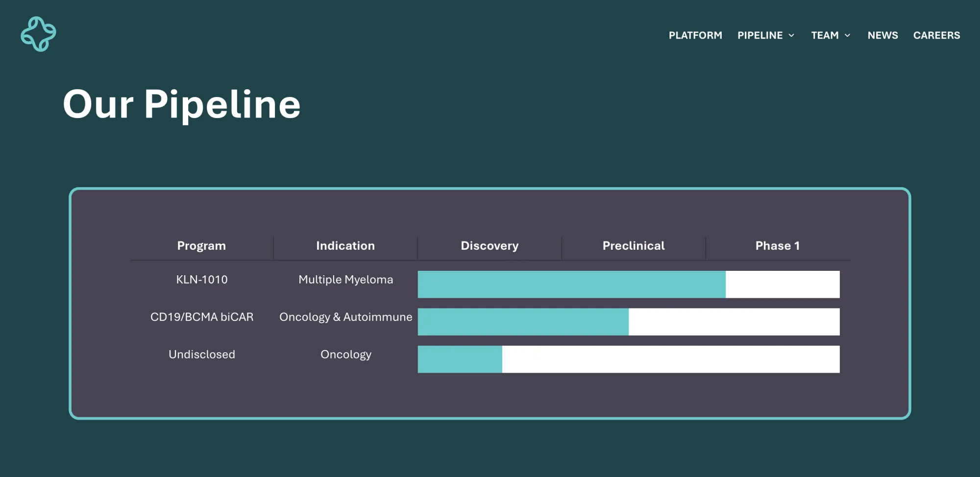Image resolution: width=980 pixels, height=477 pixels.
Task: Open the Careers page link
Action: 936,35
